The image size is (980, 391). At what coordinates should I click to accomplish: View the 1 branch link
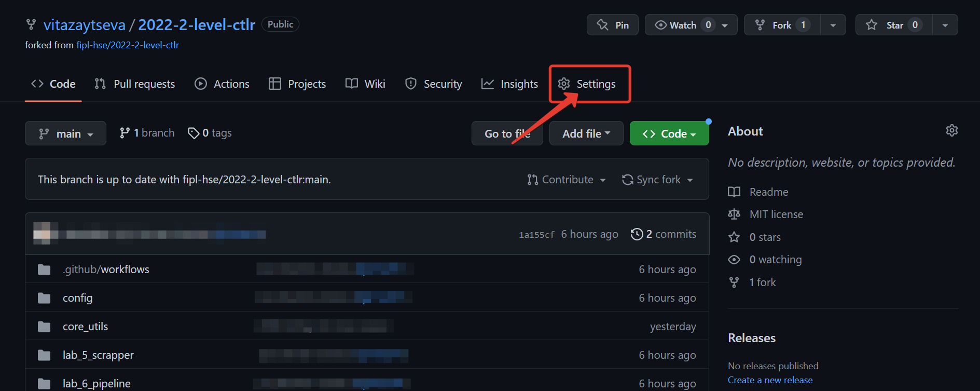click(147, 133)
